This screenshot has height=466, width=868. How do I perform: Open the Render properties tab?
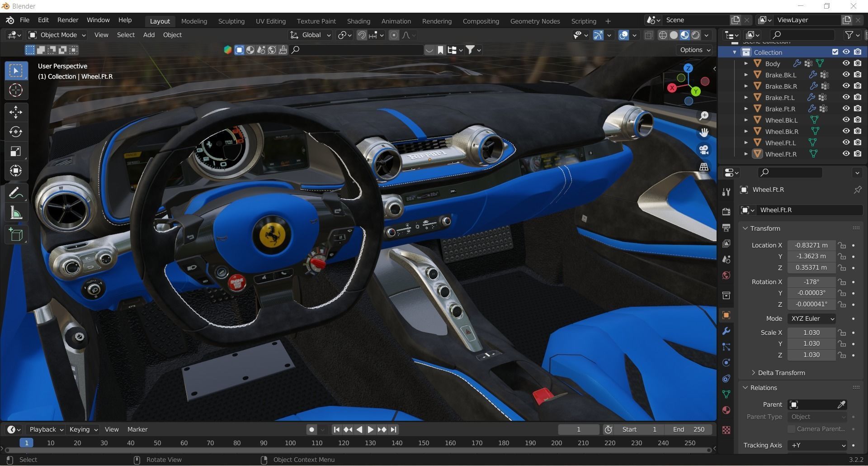pos(726,212)
